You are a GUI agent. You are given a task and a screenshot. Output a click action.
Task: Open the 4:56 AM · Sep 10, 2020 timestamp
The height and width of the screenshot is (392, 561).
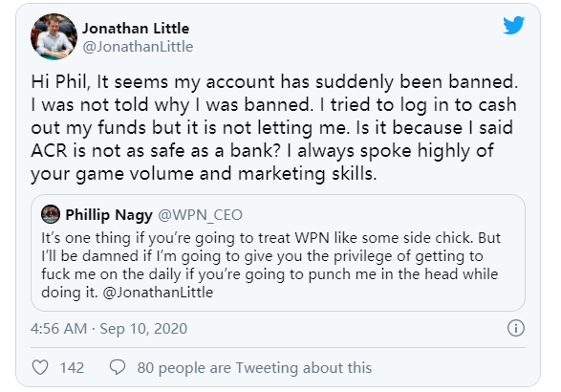[109, 328]
